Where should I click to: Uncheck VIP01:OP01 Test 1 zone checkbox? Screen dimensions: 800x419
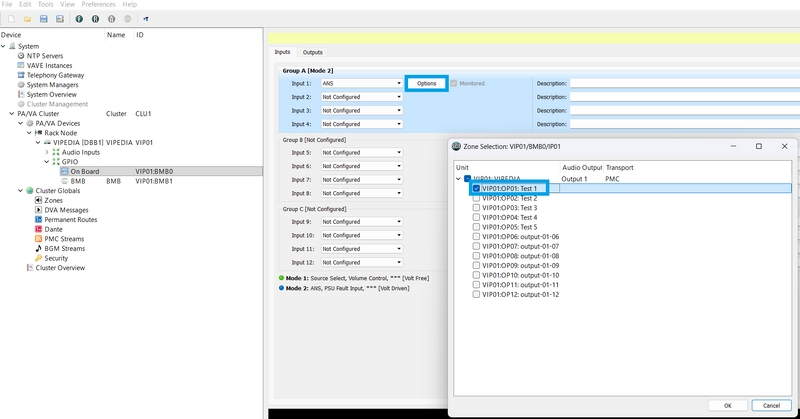(x=476, y=188)
